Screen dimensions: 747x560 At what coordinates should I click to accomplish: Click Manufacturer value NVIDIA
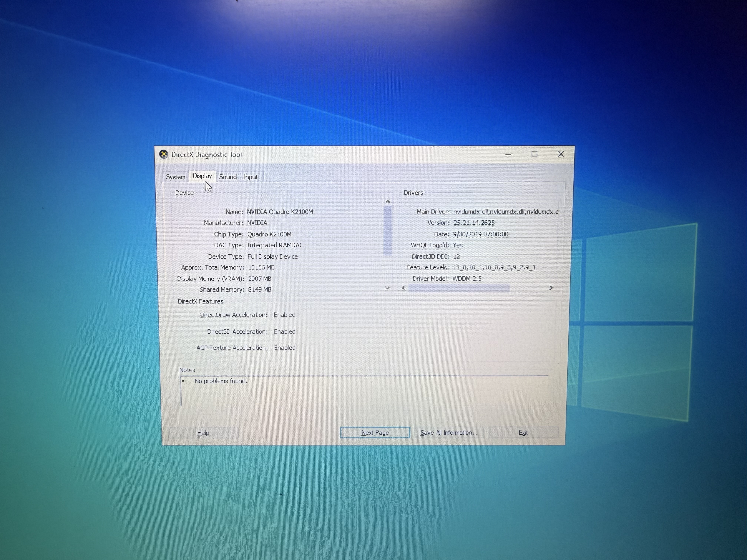[x=257, y=223]
